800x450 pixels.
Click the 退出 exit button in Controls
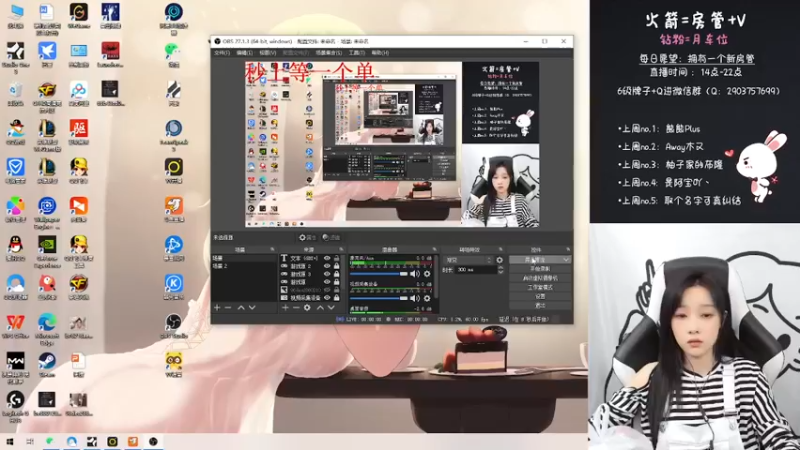click(540, 306)
